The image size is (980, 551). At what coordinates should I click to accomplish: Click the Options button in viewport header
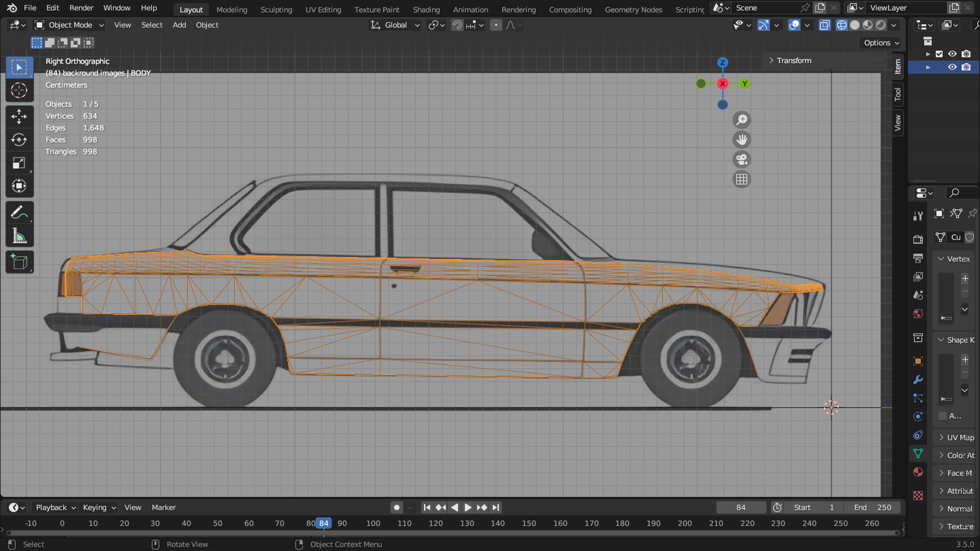(881, 43)
